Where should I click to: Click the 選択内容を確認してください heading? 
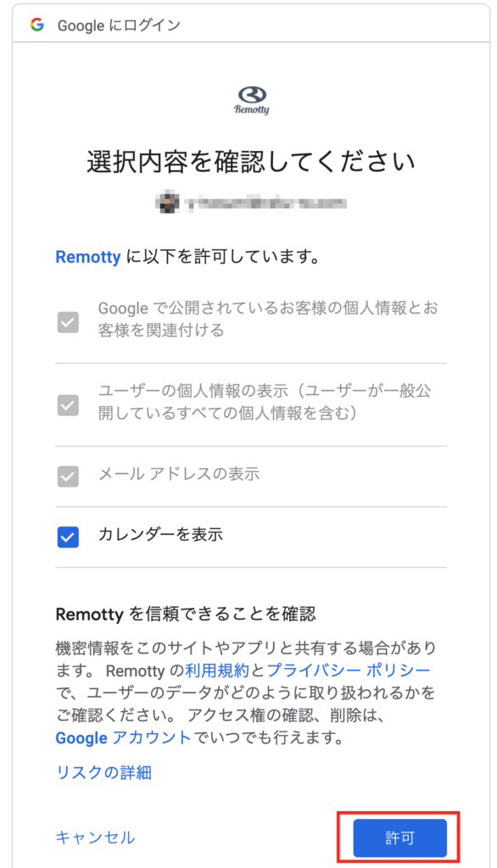(251, 162)
